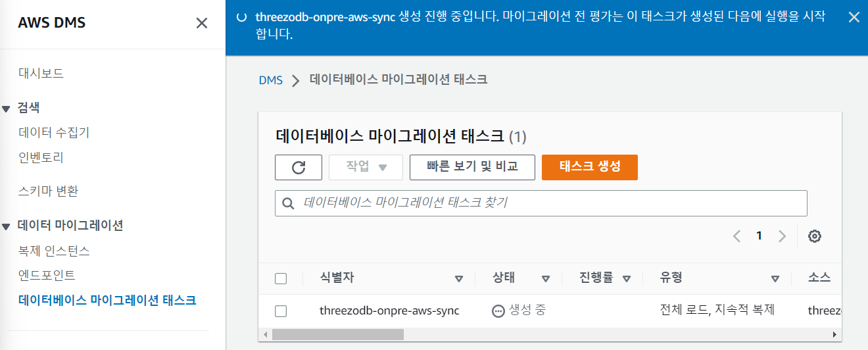Screen dimensions: 868x350
Task: Sort by 유형 column arrow
Action: tap(775, 279)
